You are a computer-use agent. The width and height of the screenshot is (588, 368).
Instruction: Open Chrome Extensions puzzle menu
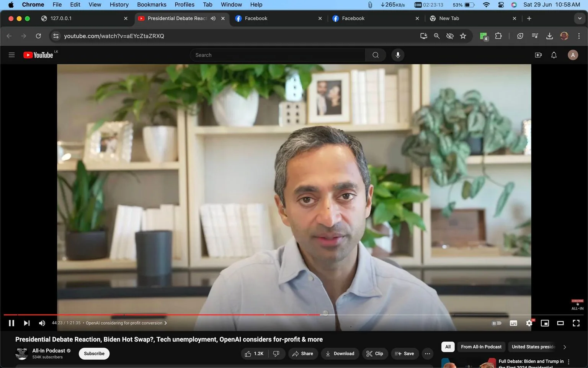498,36
